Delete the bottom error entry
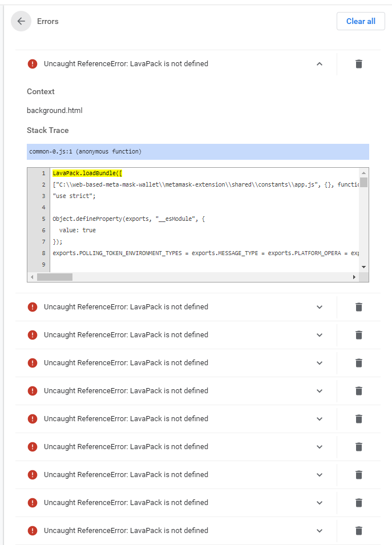This screenshot has height=545, width=392. pyautogui.click(x=358, y=531)
